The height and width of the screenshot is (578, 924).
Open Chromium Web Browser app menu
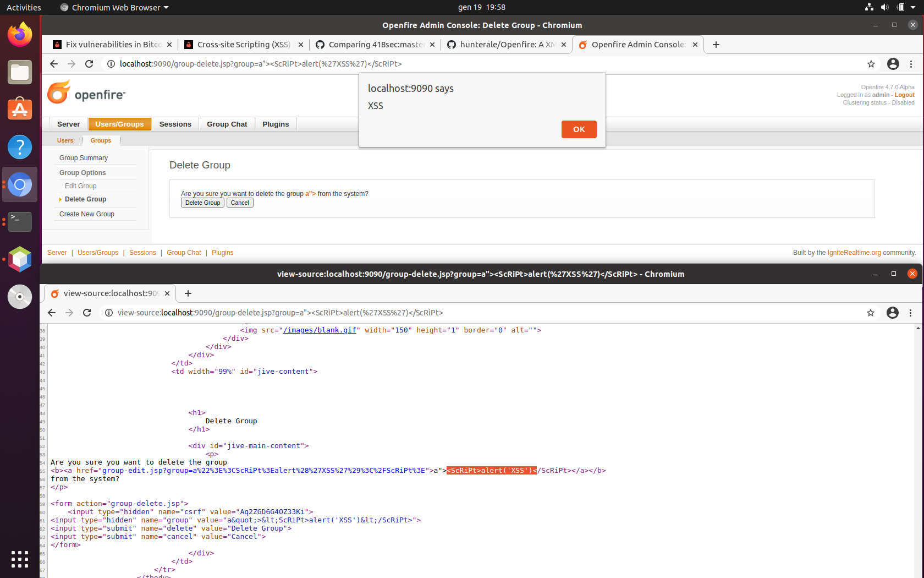click(114, 7)
